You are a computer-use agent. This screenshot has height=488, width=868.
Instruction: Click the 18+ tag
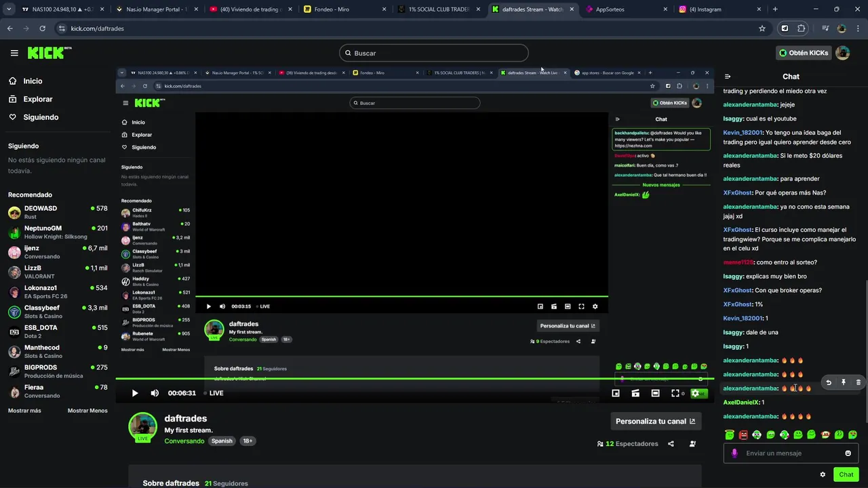click(248, 441)
